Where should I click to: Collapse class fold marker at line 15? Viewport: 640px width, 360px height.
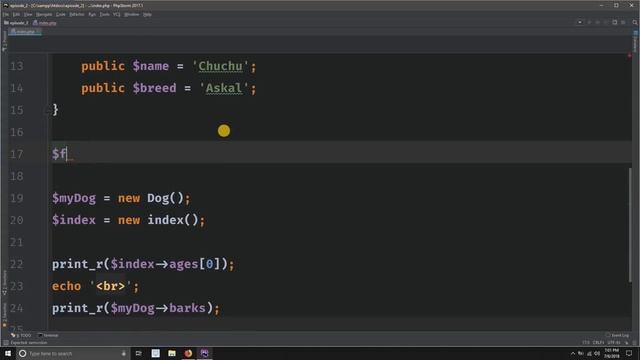click(x=48, y=110)
